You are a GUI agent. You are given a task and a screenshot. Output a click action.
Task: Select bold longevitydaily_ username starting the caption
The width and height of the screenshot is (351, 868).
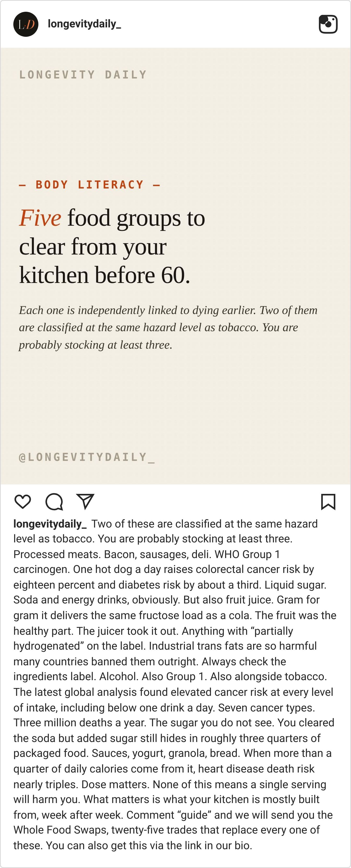(50, 524)
